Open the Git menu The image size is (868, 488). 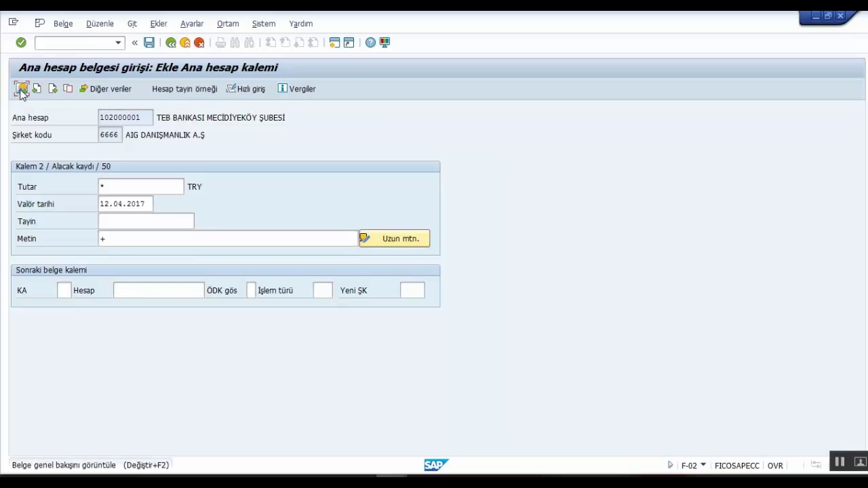click(x=132, y=24)
